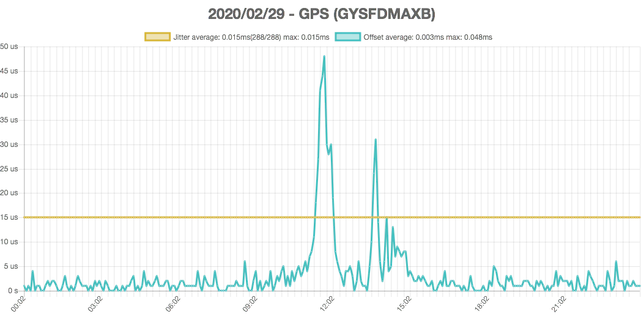Click the 30 us y-axis label
Screen dimensions: 644x322
point(9,144)
